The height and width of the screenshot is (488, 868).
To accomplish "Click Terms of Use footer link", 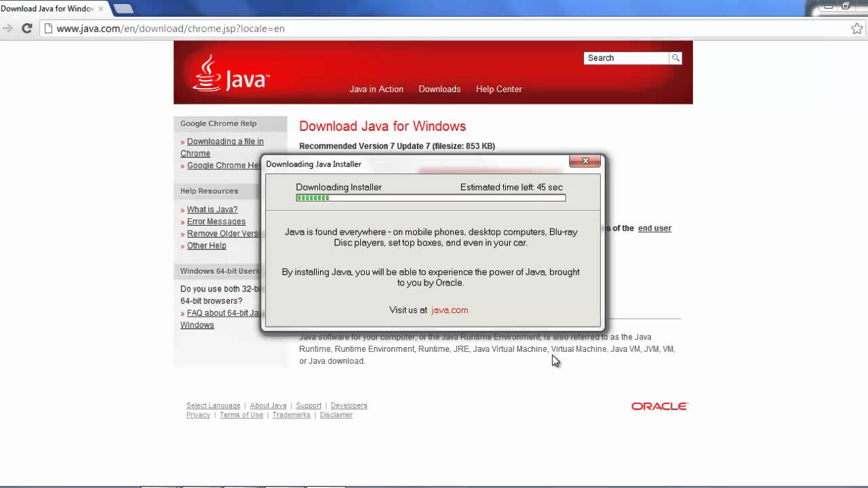I will pyautogui.click(x=241, y=415).
